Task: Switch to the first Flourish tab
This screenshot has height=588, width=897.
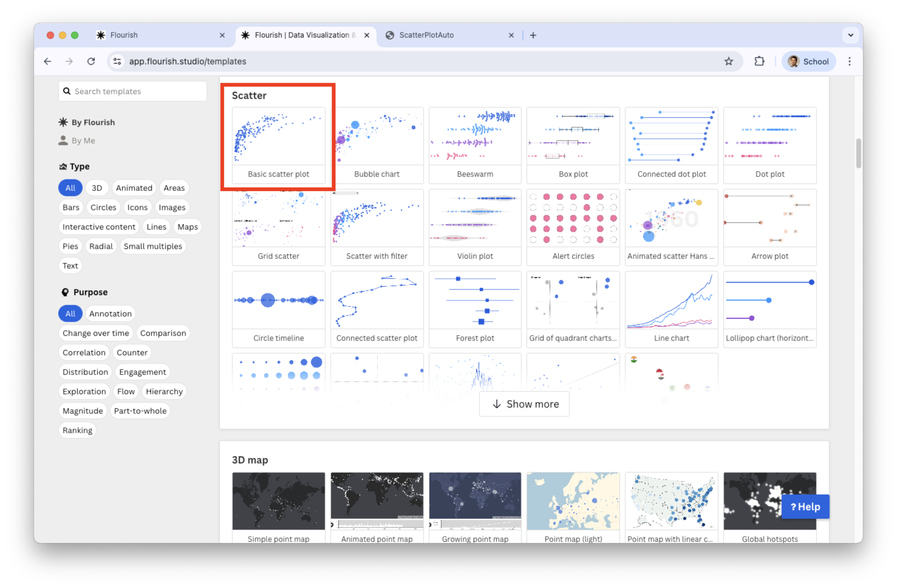Action: (x=124, y=36)
